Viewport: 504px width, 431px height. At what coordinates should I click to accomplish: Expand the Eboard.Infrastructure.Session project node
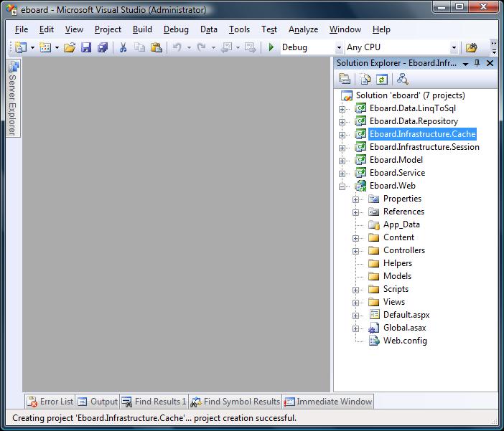[342, 148]
